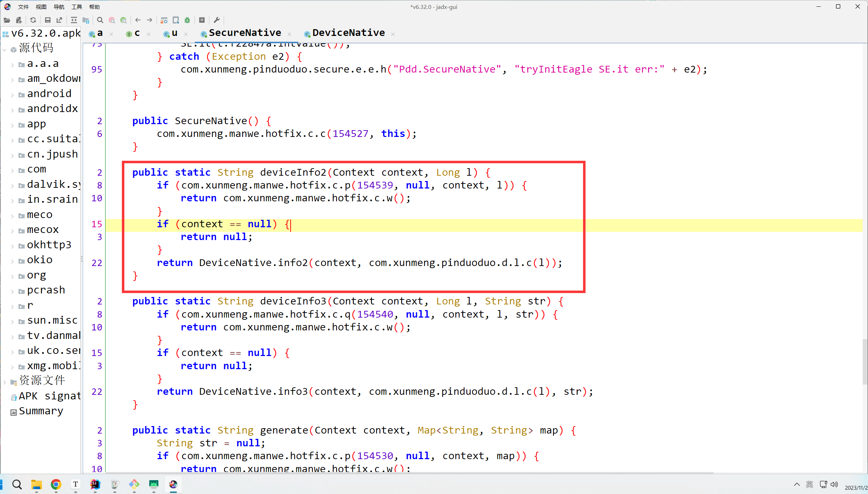This screenshot has height=494, width=868.
Task: Open preferences with the wrench icon
Action: (217, 20)
